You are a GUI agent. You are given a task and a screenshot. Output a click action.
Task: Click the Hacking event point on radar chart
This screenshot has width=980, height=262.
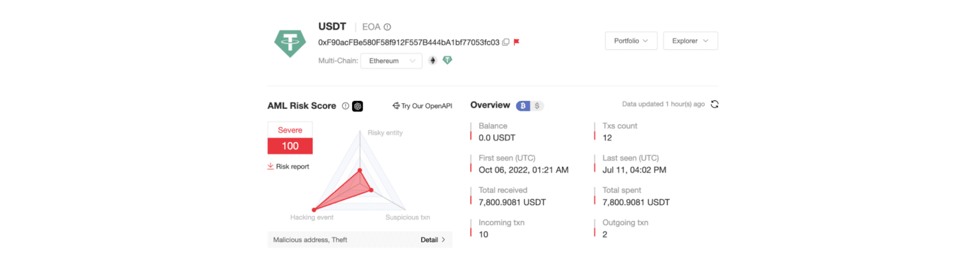pos(314,210)
